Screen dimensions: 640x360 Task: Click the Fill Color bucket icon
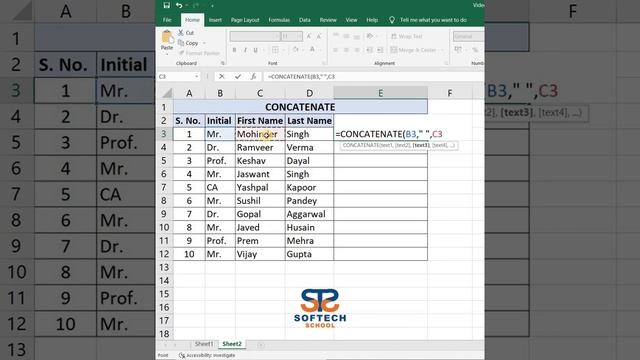click(296, 50)
